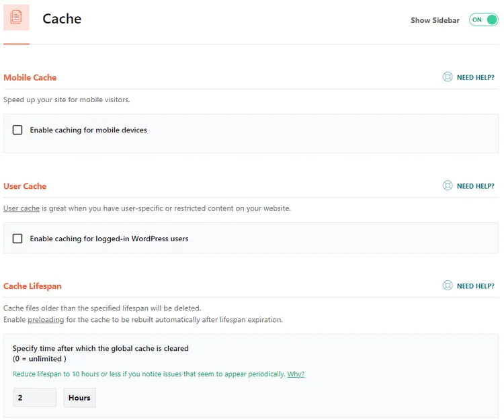Click the Mobile Cache section heading
Viewport: 504px width, 420px height.
click(x=30, y=77)
